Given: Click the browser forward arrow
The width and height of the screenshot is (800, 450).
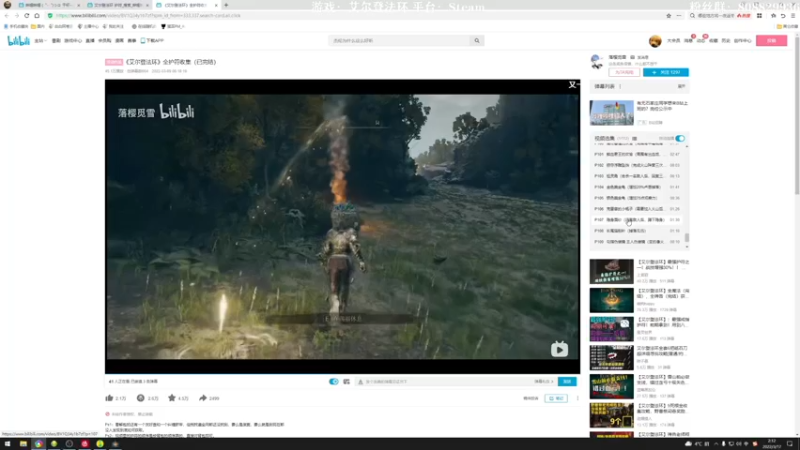Looking at the screenshot, I should [17, 16].
